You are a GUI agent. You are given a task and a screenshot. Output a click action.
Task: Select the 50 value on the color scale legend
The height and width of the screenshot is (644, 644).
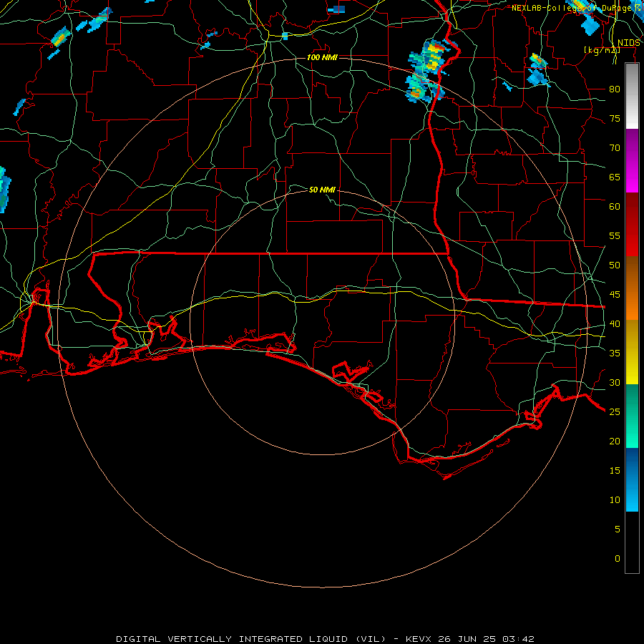click(615, 265)
